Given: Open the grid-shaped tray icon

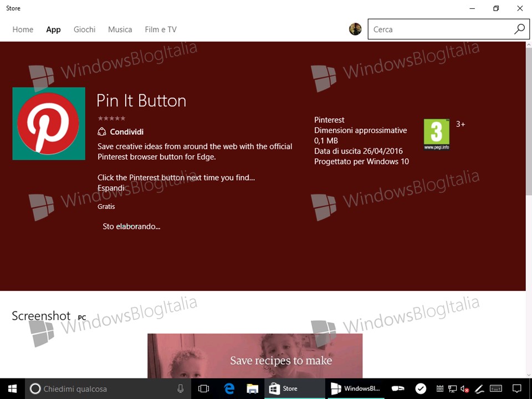Looking at the screenshot, I should pos(439,389).
